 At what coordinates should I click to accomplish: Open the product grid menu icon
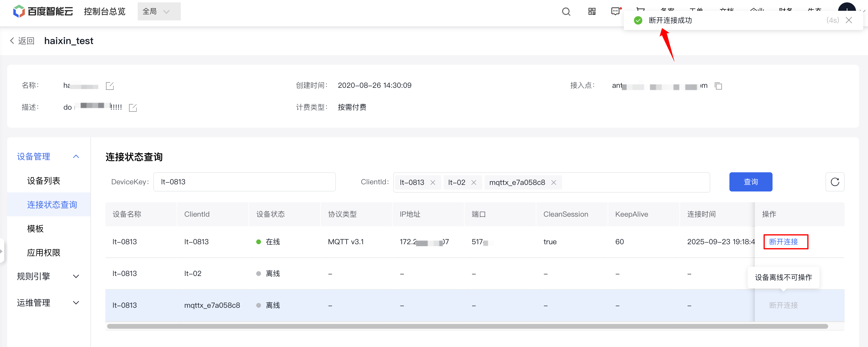(592, 12)
